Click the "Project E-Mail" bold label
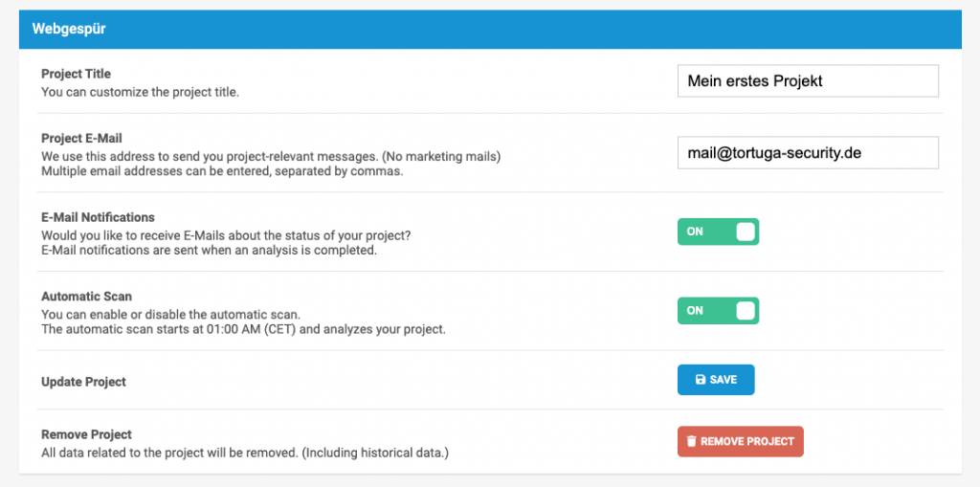This screenshot has width=980, height=487. [81, 138]
